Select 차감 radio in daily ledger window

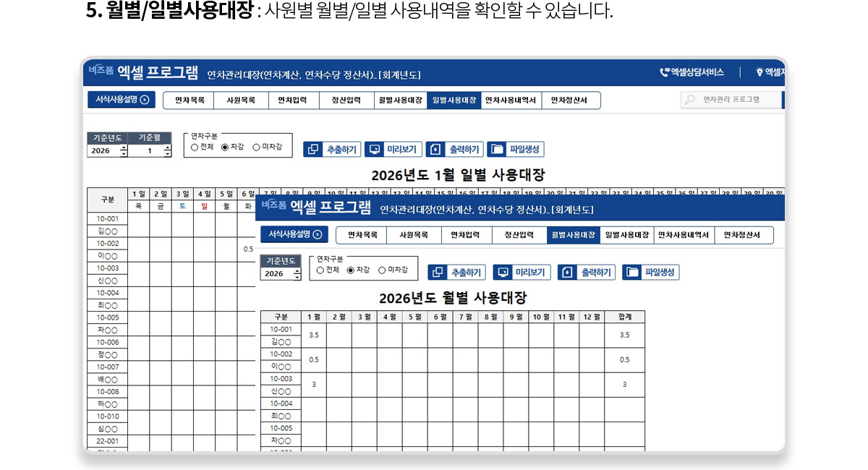point(225,147)
